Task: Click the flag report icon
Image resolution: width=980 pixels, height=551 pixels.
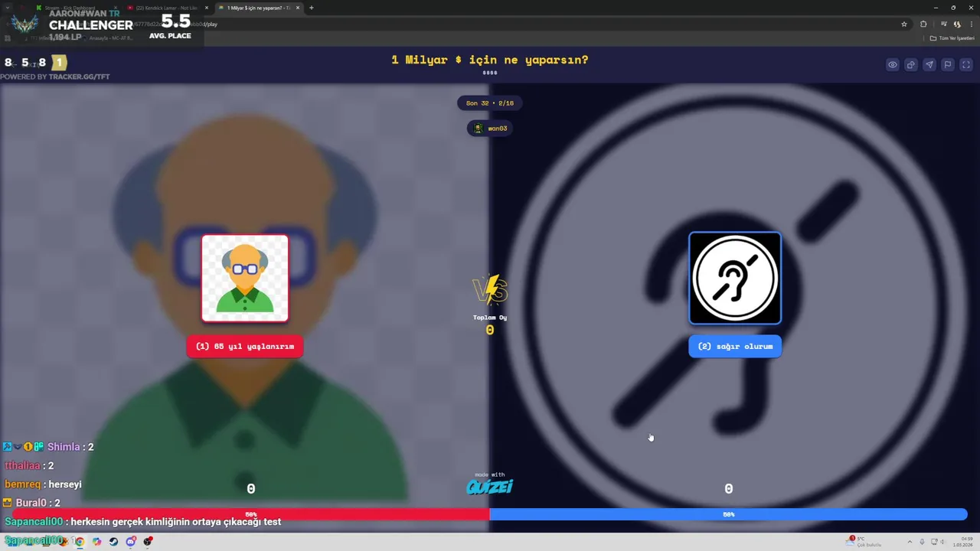Action: 948,65
